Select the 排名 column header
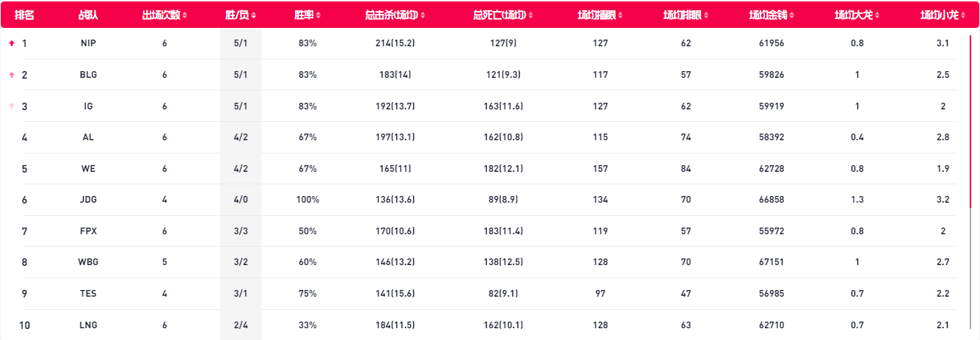 (25, 15)
